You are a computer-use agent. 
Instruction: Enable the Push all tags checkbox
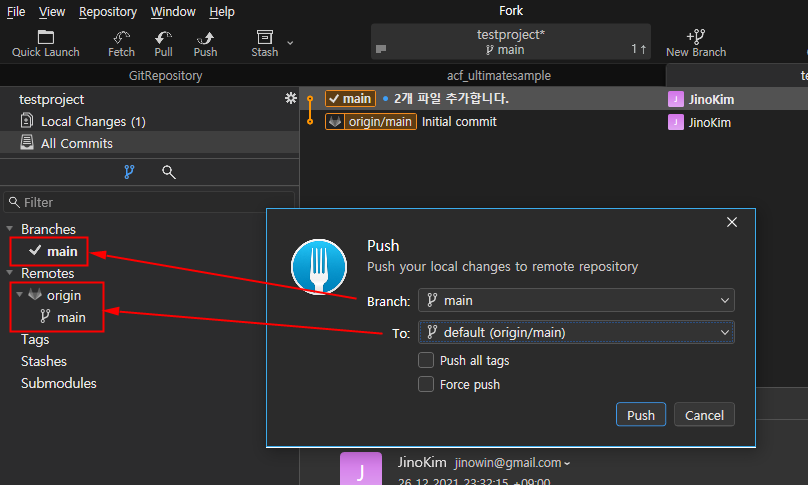(426, 360)
